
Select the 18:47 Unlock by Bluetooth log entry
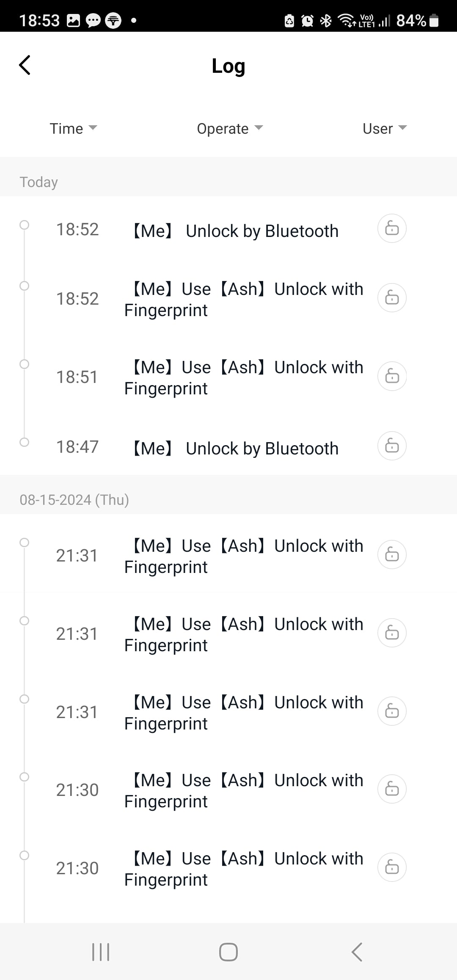click(235, 448)
